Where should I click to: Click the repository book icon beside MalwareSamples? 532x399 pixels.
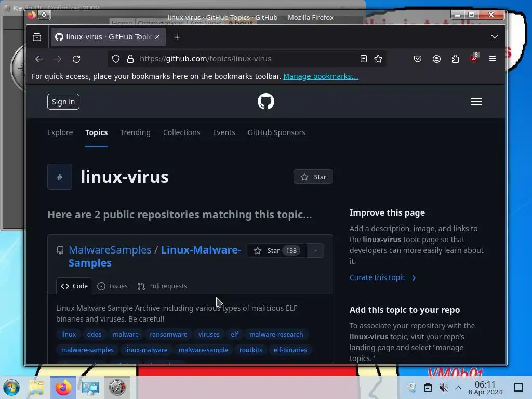point(60,250)
